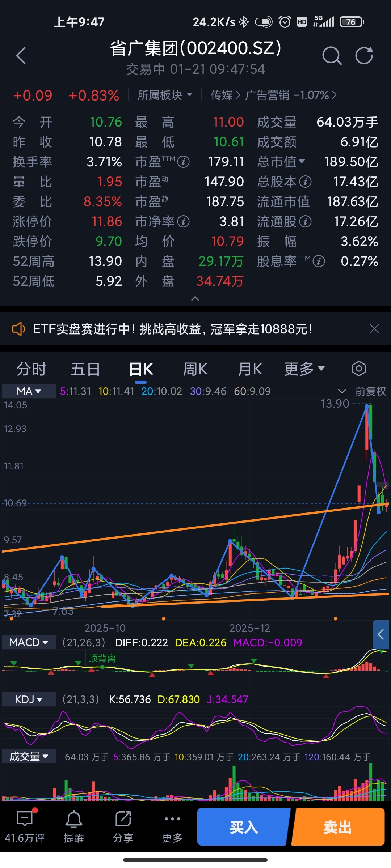Open stock search magnifier icon
The height and width of the screenshot is (868, 391).
tap(332, 56)
